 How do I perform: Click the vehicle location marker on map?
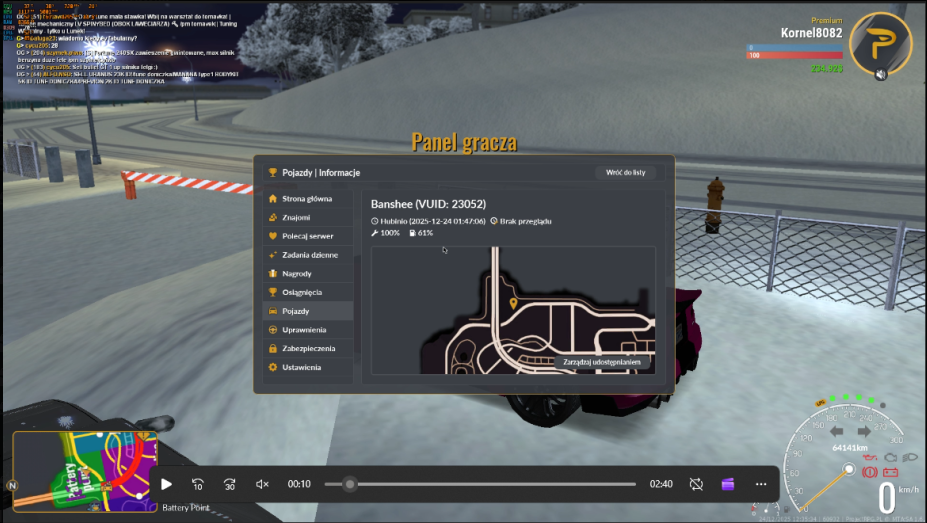[x=513, y=303]
